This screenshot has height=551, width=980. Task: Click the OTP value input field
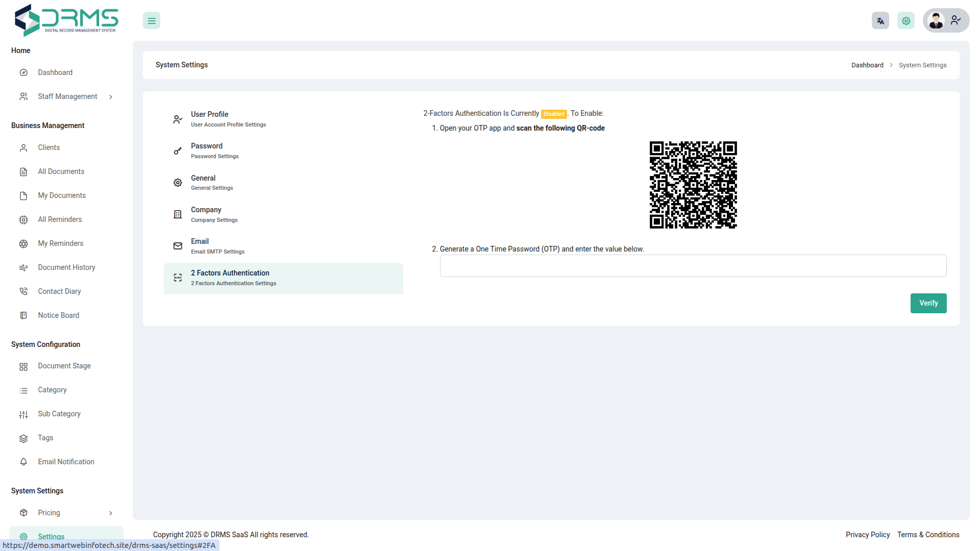[x=693, y=266]
